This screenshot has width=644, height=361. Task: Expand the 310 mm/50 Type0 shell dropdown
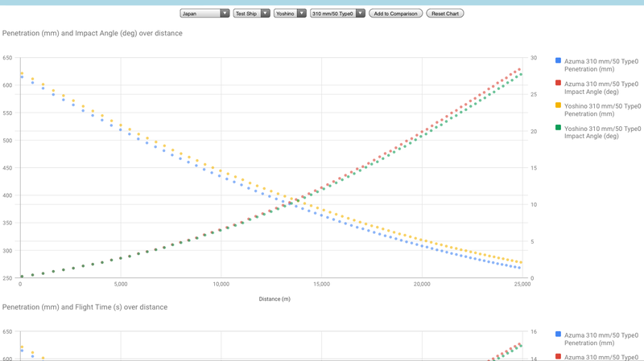337,14
